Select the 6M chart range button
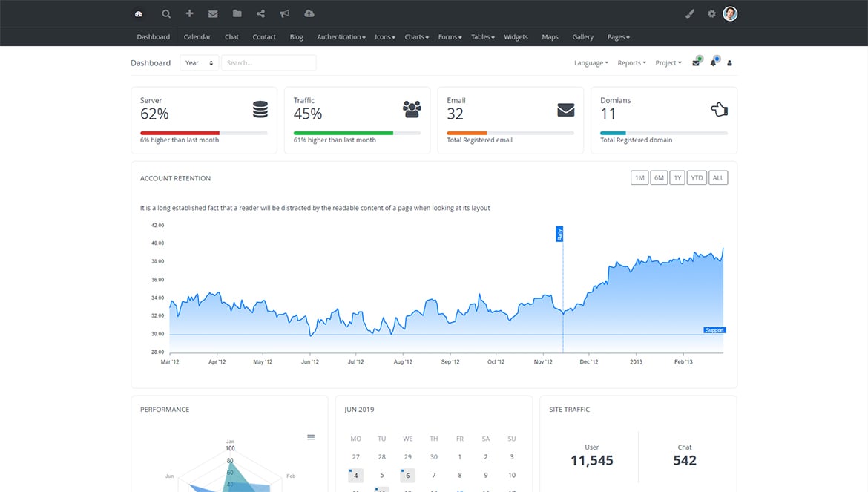This screenshot has height=492, width=868. pyautogui.click(x=659, y=177)
